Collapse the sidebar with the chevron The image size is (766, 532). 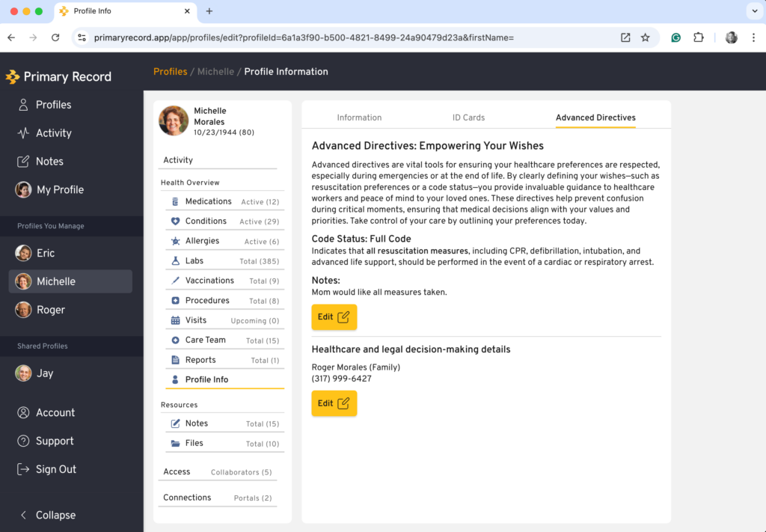click(23, 515)
